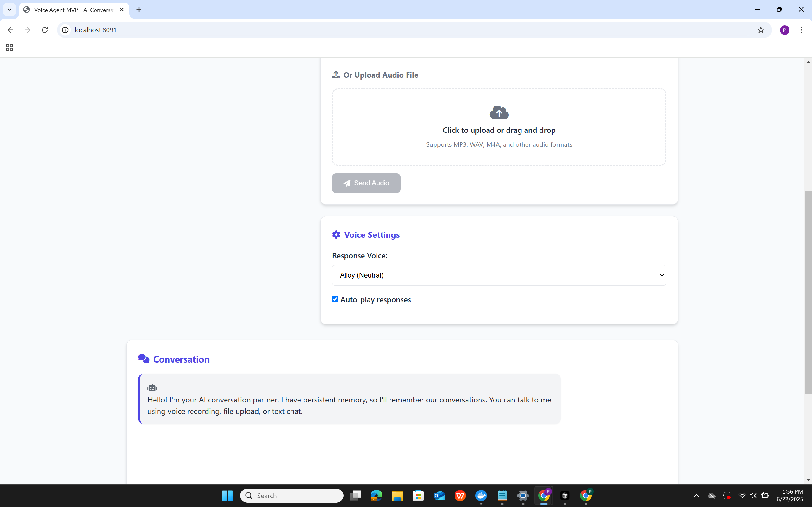This screenshot has height=507, width=812.
Task: Click the Conversation chat bubbles icon
Action: tap(144, 359)
